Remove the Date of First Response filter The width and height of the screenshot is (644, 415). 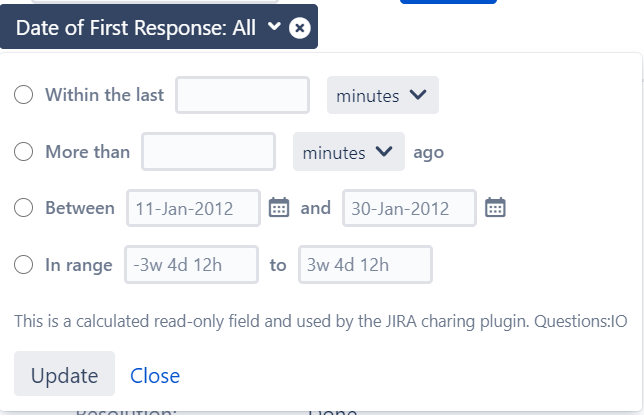[x=299, y=28]
